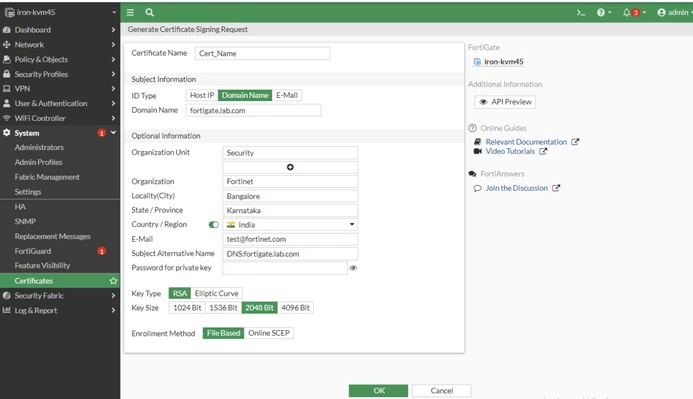This screenshot has width=693, height=399.
Task: Add another Organization Unit with plus icon
Action: tap(290, 167)
